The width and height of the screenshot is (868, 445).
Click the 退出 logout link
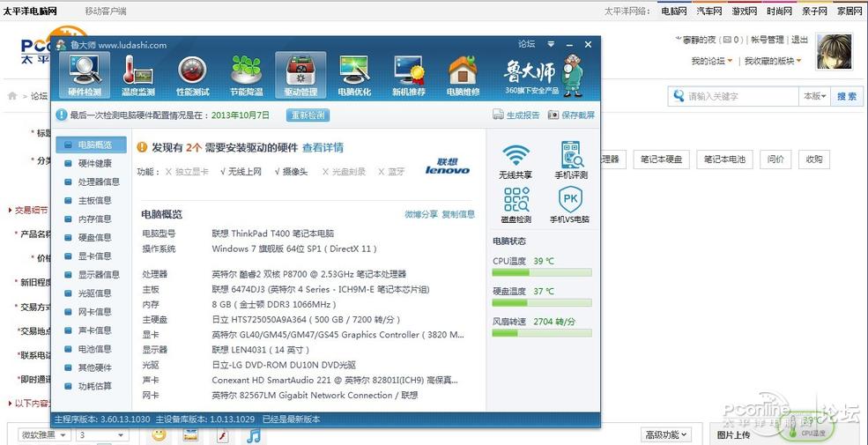[799, 40]
